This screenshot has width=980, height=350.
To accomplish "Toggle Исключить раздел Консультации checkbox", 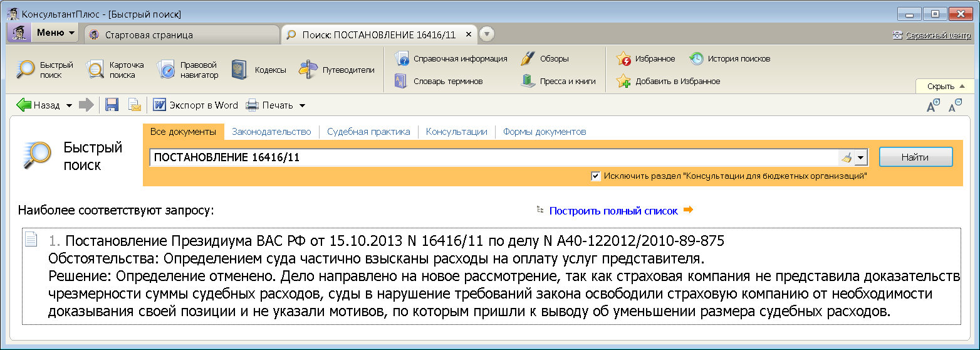I will point(596,176).
